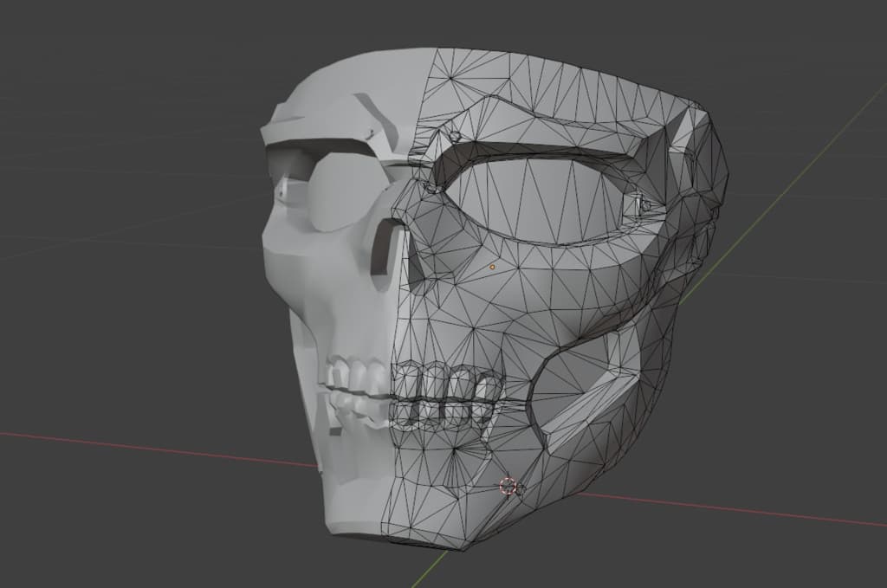Click the 3D cursor near the chin
887x588 pixels.
(x=508, y=486)
